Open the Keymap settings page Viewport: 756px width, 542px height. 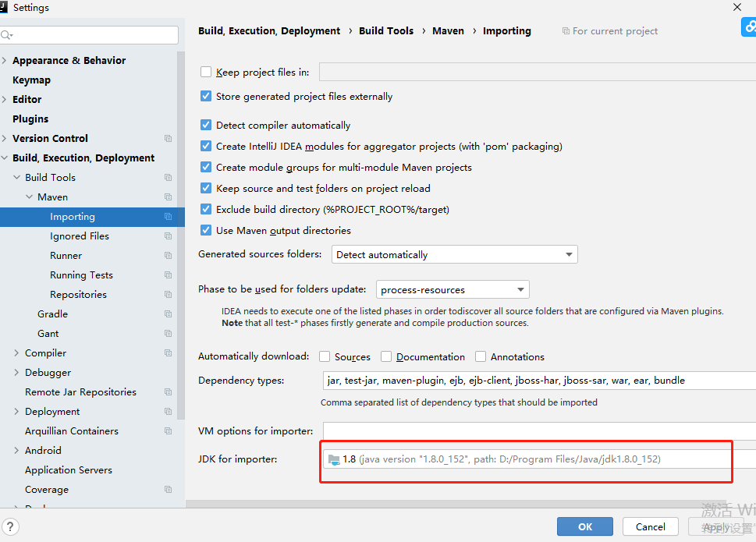tap(31, 80)
